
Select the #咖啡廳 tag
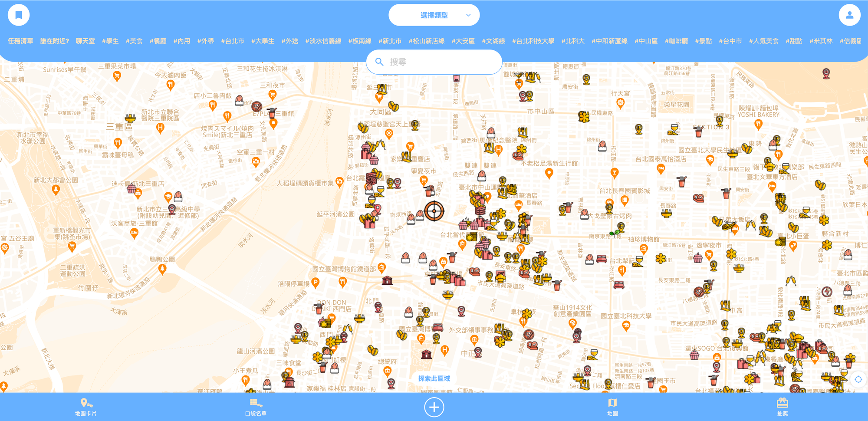[x=677, y=41]
